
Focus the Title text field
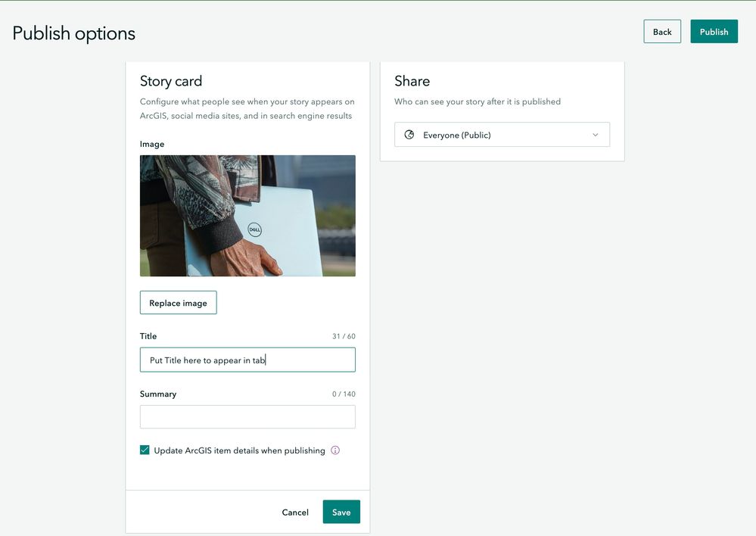[247, 360]
